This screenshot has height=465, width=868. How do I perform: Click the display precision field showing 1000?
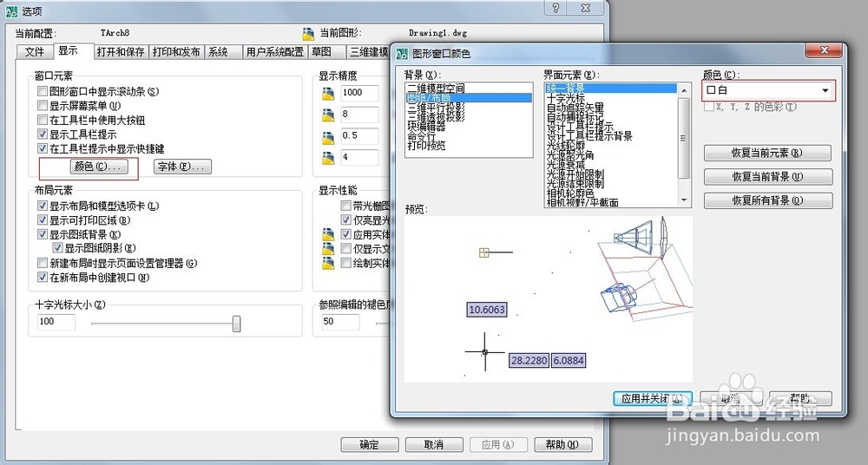(x=360, y=93)
